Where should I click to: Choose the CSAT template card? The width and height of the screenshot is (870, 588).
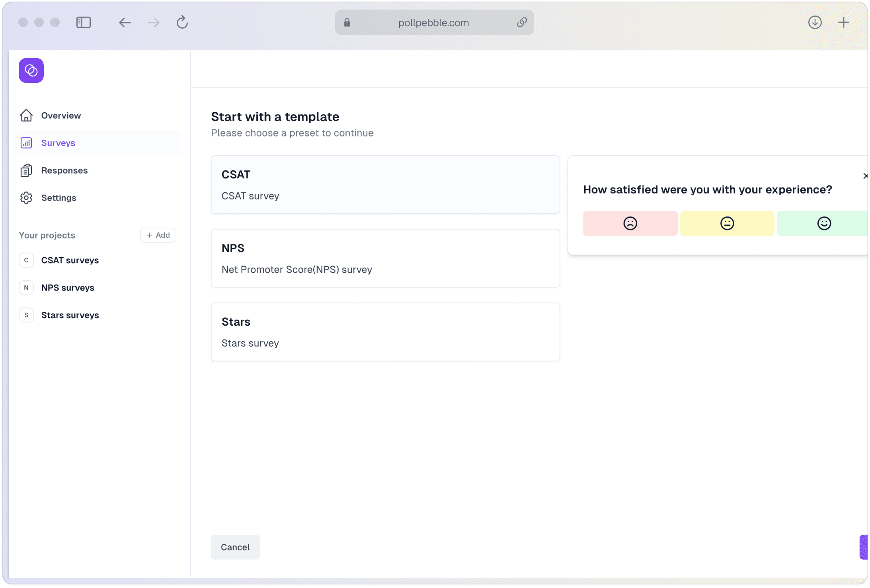(385, 185)
